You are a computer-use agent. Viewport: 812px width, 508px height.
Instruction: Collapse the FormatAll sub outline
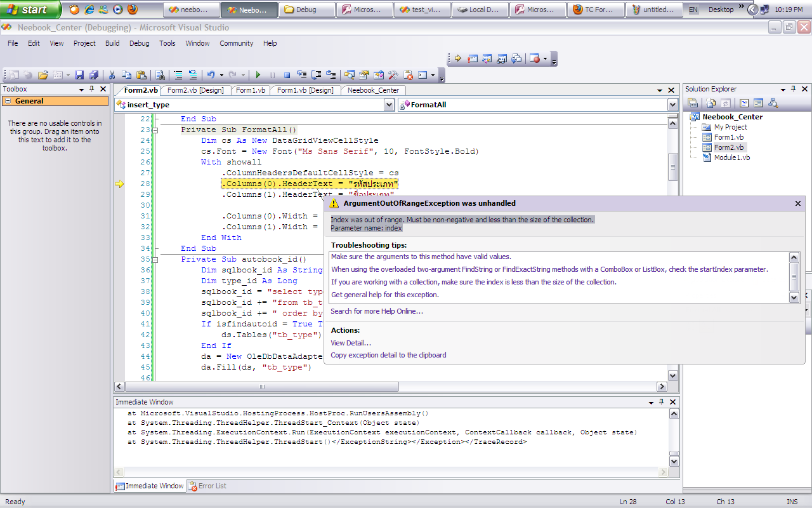155,130
